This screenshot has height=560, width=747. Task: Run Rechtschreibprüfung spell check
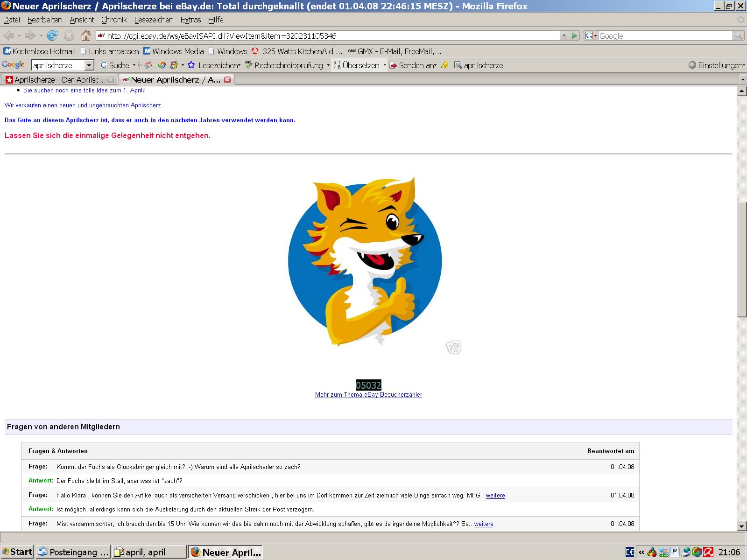[x=285, y=65]
